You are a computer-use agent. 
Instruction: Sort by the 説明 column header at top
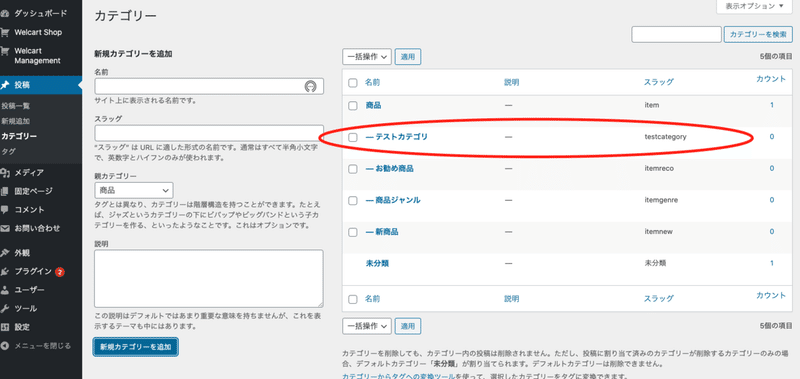pyautogui.click(x=512, y=83)
